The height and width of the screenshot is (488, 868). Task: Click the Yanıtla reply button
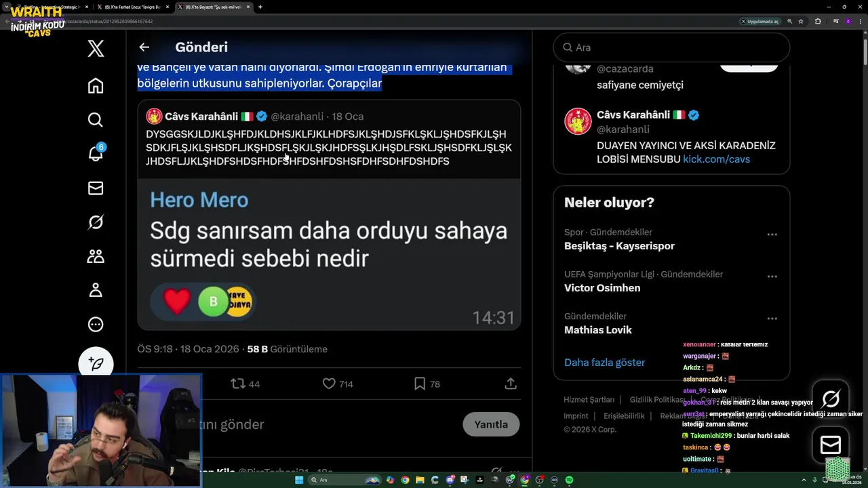(491, 424)
